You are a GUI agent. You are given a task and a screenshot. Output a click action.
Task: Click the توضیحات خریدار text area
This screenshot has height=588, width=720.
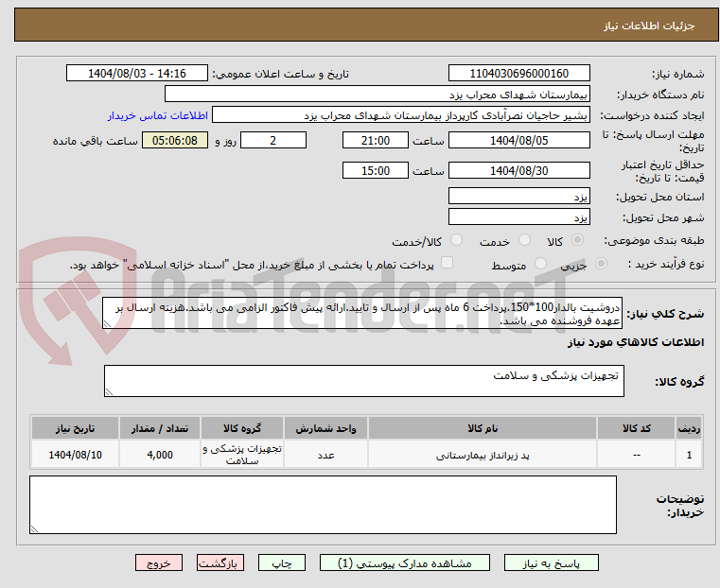pyautogui.click(x=323, y=505)
